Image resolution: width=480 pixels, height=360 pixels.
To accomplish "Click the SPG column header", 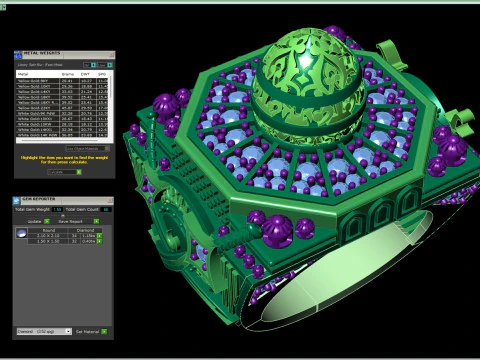I will click(102, 74).
